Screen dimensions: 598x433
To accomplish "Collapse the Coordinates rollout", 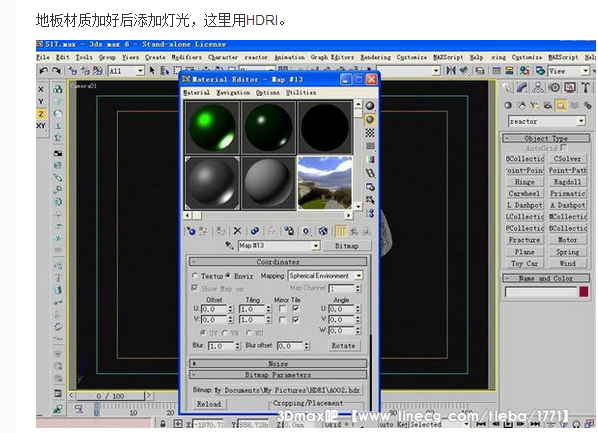I will (x=278, y=262).
